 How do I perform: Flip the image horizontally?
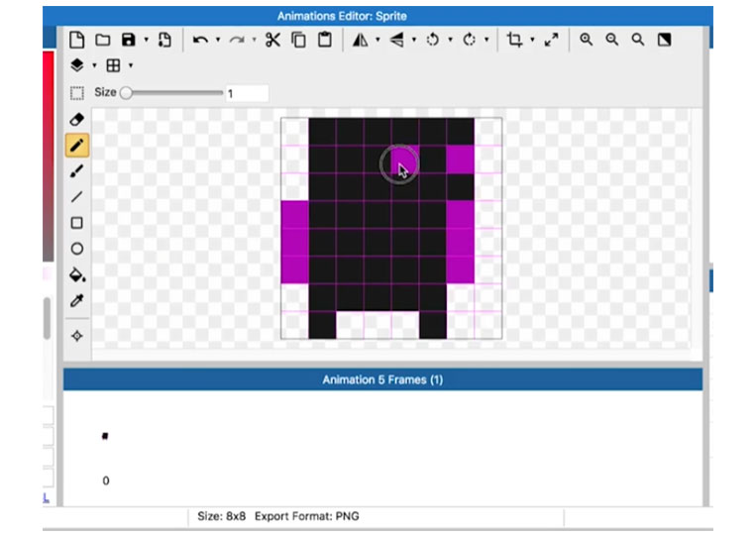click(x=360, y=40)
